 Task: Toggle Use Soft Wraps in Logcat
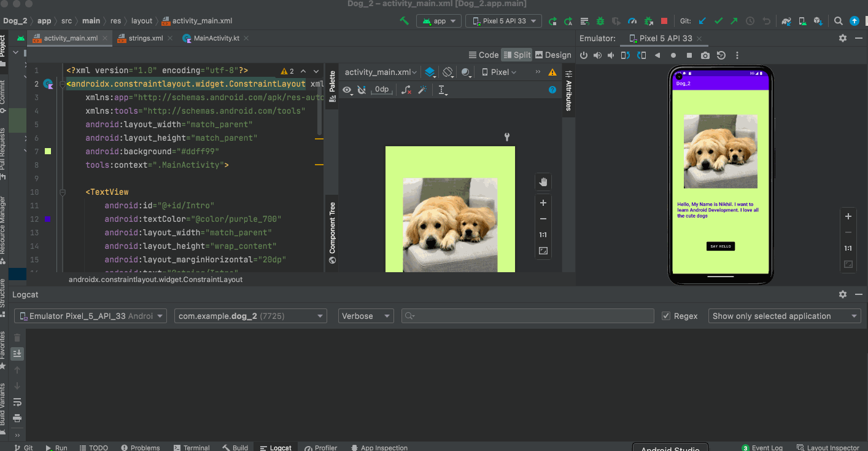pyautogui.click(x=17, y=402)
